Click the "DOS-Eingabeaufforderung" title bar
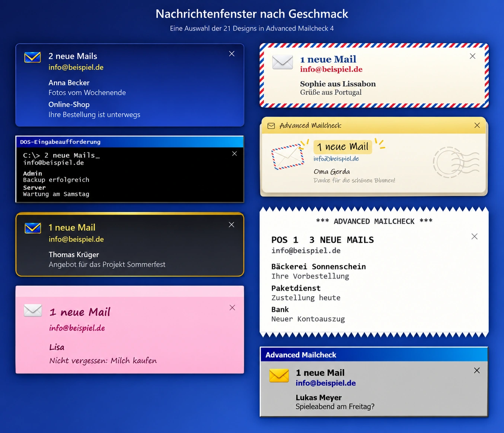504x433 pixels. [130, 142]
